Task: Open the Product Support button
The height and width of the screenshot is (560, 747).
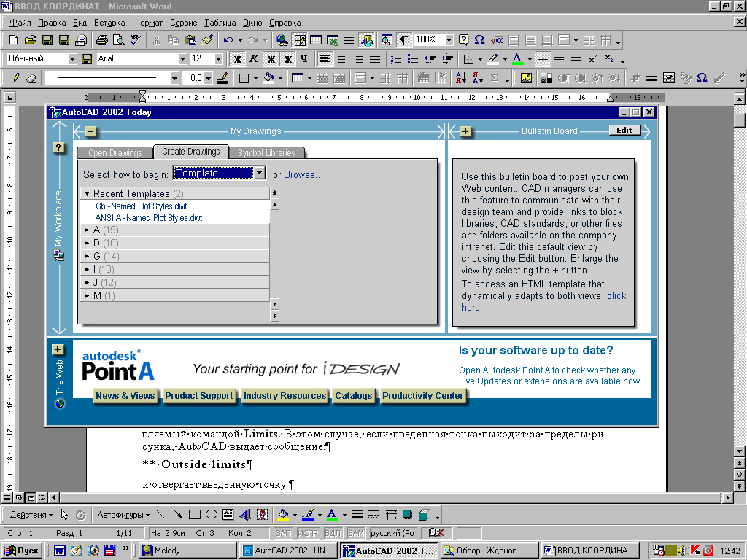Action: (198, 396)
